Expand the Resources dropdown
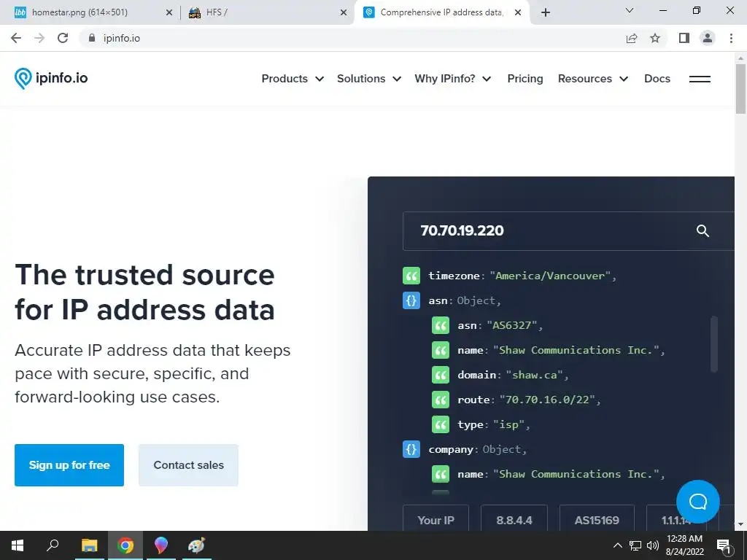747x560 pixels. point(593,79)
